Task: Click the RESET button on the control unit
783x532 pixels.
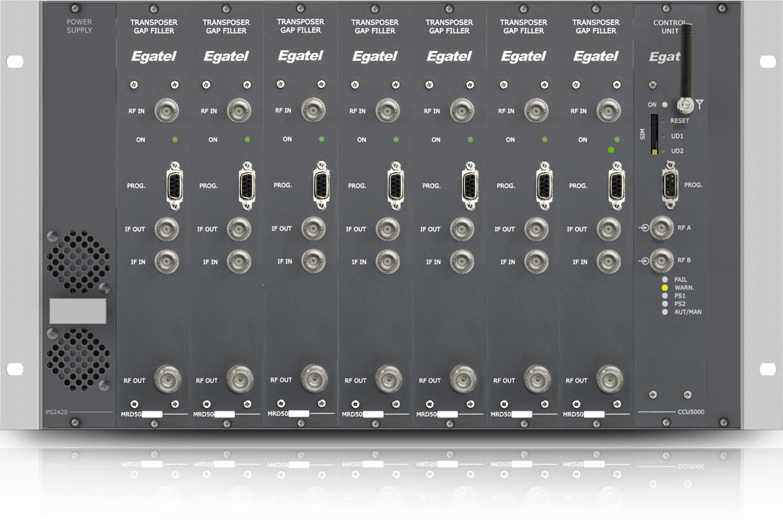Action: [x=663, y=121]
